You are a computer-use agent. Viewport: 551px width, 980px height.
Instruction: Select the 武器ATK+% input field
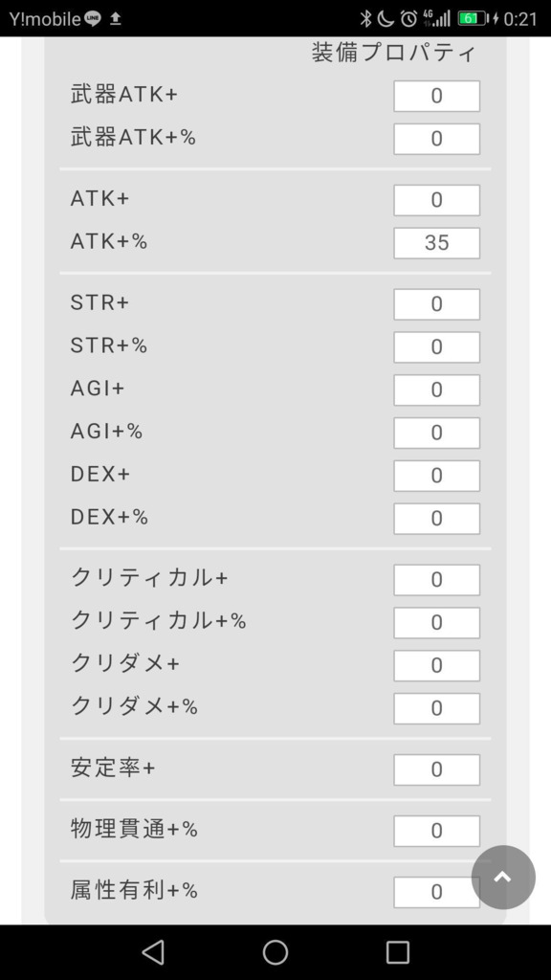tap(436, 139)
